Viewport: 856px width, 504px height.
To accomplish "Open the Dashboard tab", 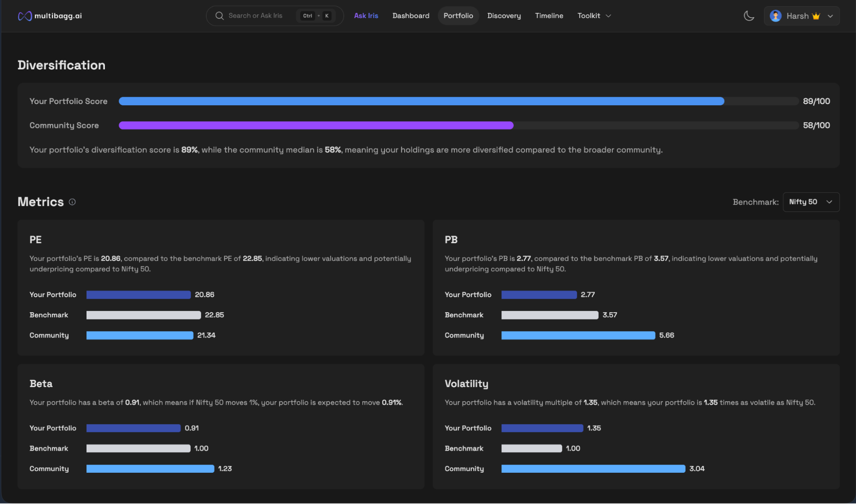I will 411,16.
